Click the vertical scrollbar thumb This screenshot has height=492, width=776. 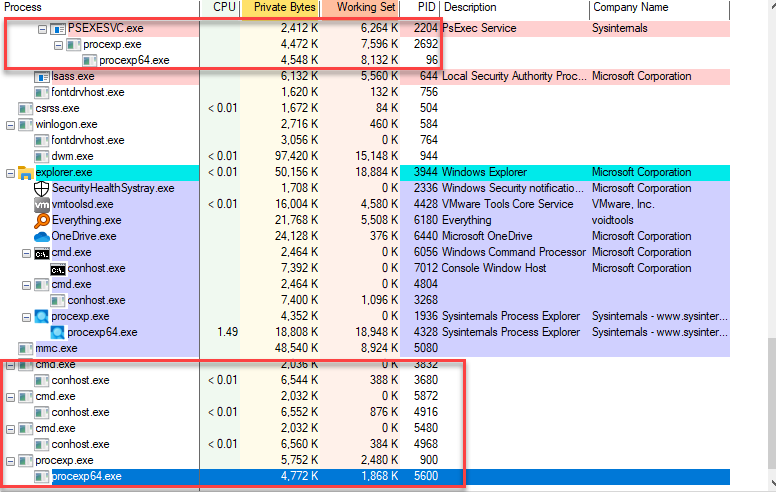[x=772, y=401]
